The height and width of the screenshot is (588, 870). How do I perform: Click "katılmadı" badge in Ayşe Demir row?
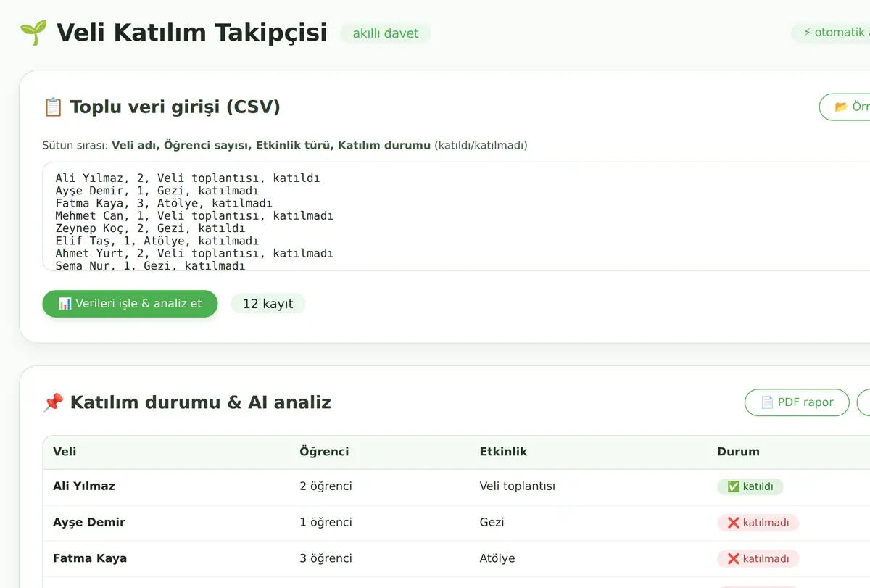[x=758, y=523]
